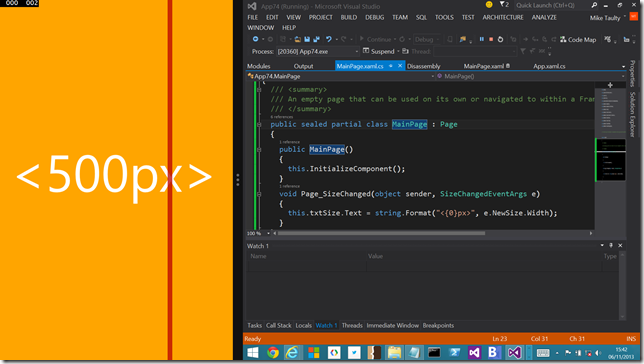
Task: Click the Undo arrow in toolbar
Action: click(329, 39)
